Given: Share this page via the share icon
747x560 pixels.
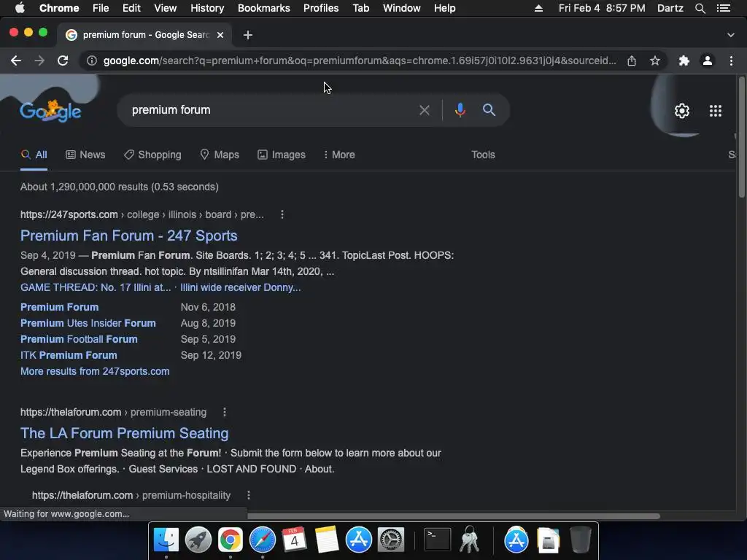Looking at the screenshot, I should [x=632, y=61].
